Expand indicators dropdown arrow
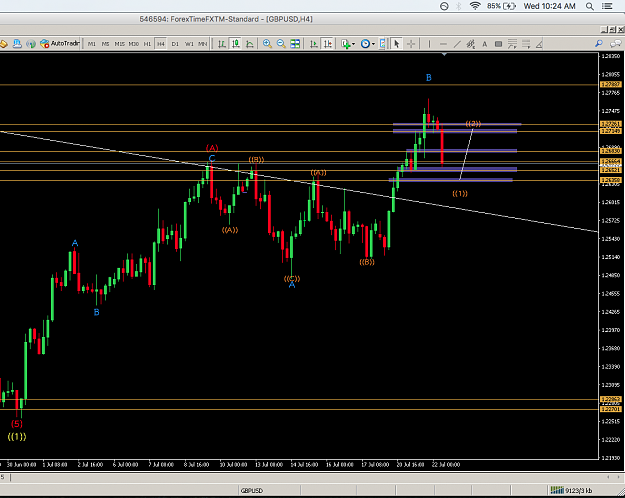The image size is (625, 498). 353,44
